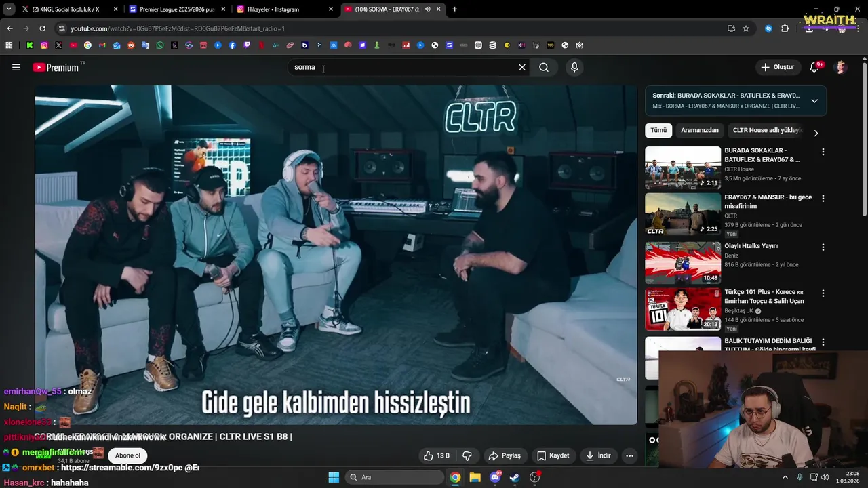This screenshot has width=868, height=488.
Task: Open the Shazam extension icon
Action: pos(768,28)
